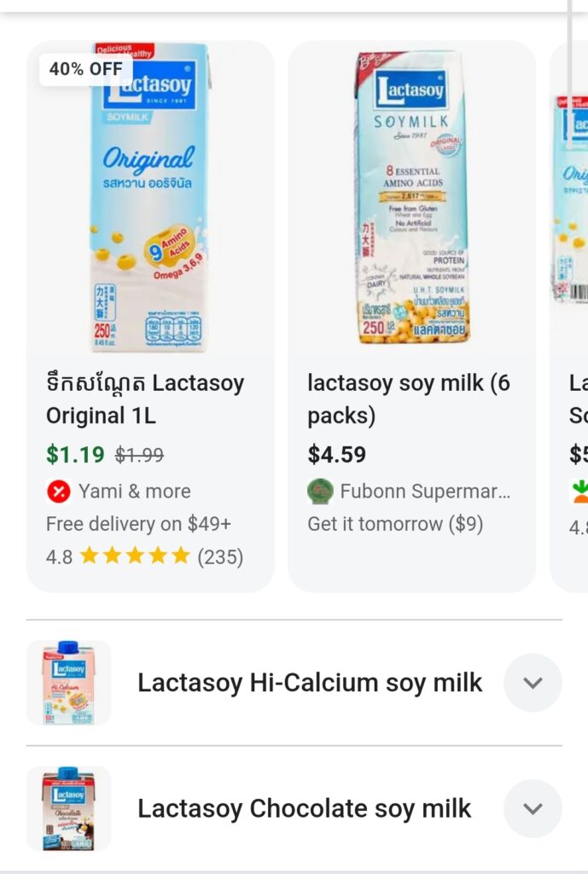Open lactasoy soy milk (6 packs) title

click(409, 399)
